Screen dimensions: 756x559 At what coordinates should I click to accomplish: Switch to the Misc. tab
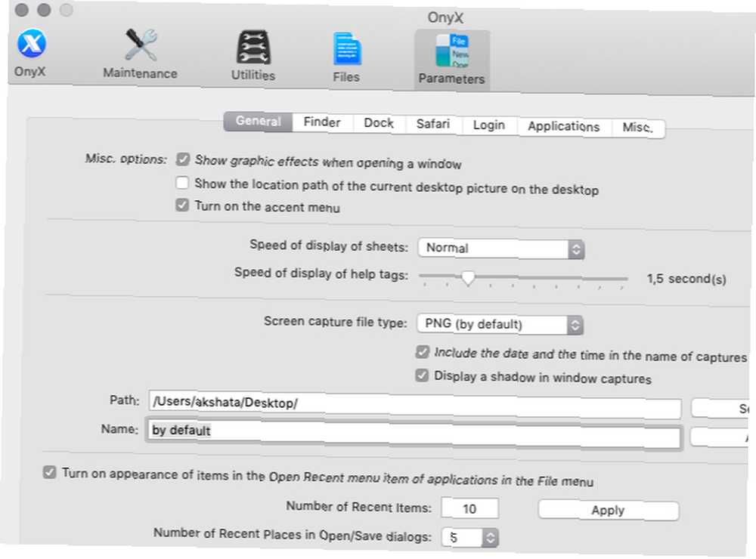click(x=637, y=128)
